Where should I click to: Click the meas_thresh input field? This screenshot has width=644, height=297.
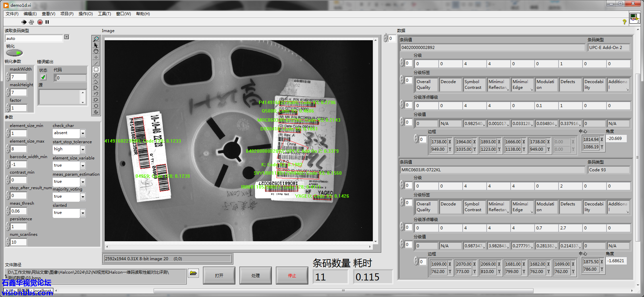[x=18, y=211]
